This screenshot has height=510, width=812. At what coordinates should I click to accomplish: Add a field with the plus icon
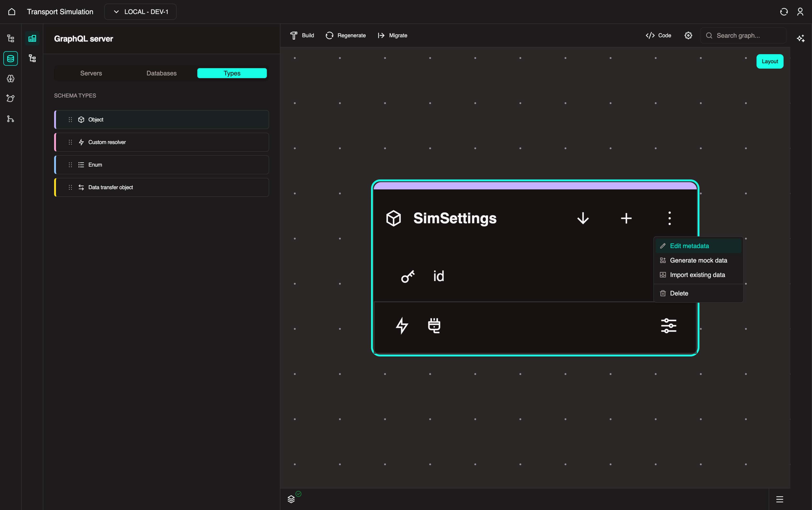point(626,218)
